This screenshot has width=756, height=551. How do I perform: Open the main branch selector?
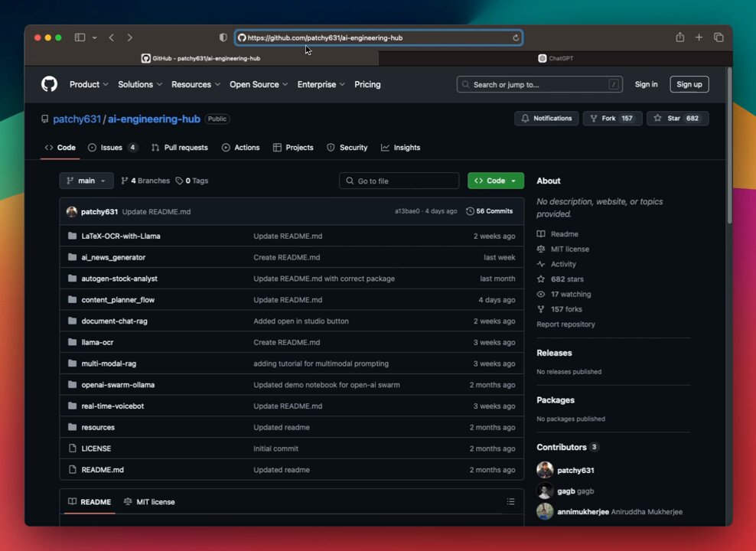click(x=86, y=181)
